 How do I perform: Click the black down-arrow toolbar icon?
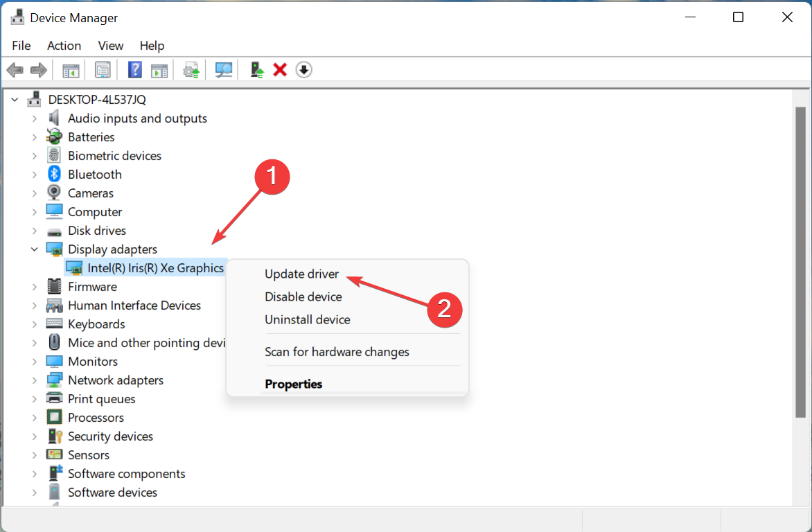pos(303,70)
